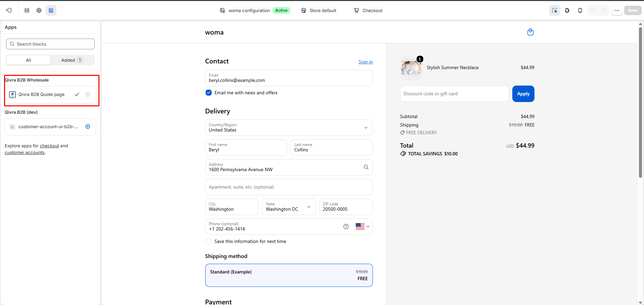Viewport: 644px width, 305px height.
Task: Open the customer accounts link
Action: coord(25,152)
